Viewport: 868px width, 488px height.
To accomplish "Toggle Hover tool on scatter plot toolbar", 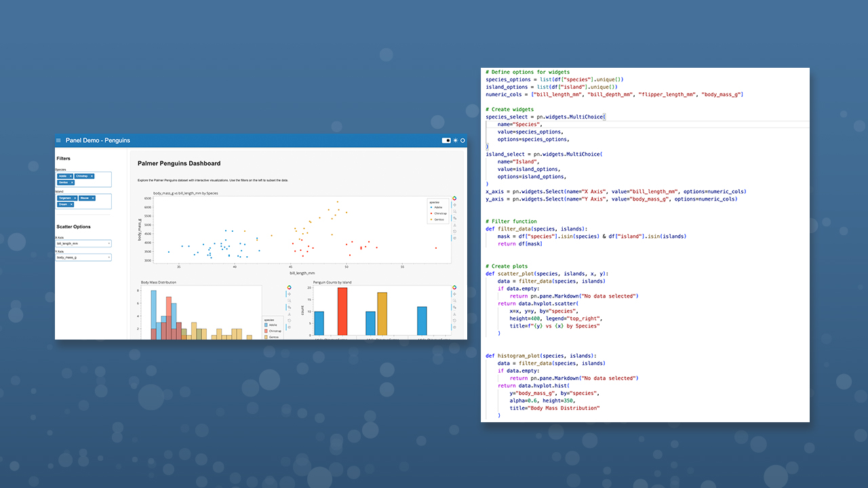I will click(454, 238).
